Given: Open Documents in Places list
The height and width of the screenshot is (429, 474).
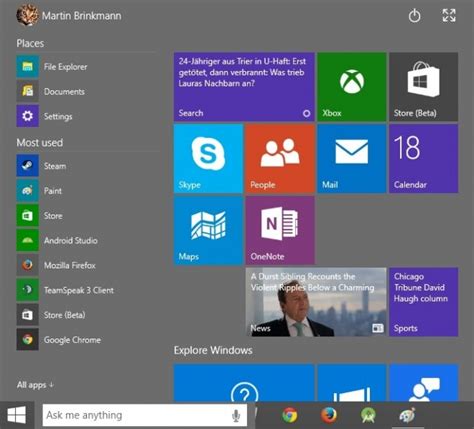Looking at the screenshot, I should click(51, 91).
